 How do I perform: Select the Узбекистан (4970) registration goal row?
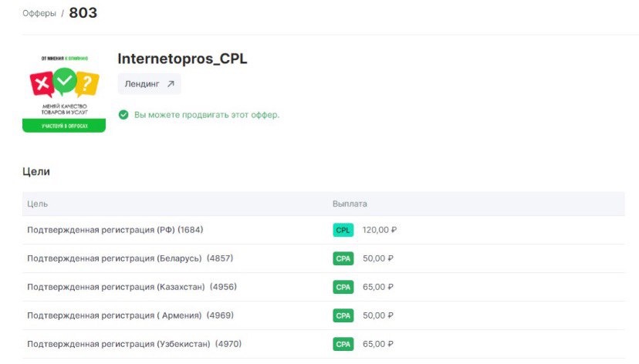click(323, 344)
